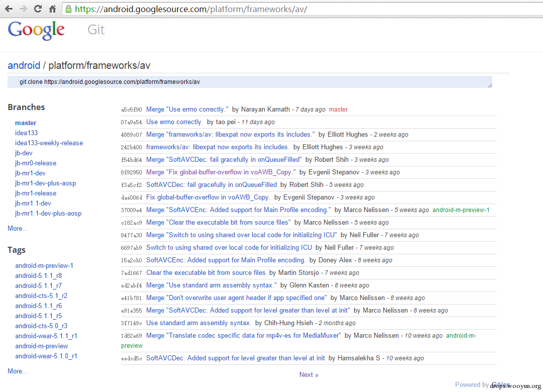Reload the page with refresh icon
The image size is (543, 392).
(38, 9)
